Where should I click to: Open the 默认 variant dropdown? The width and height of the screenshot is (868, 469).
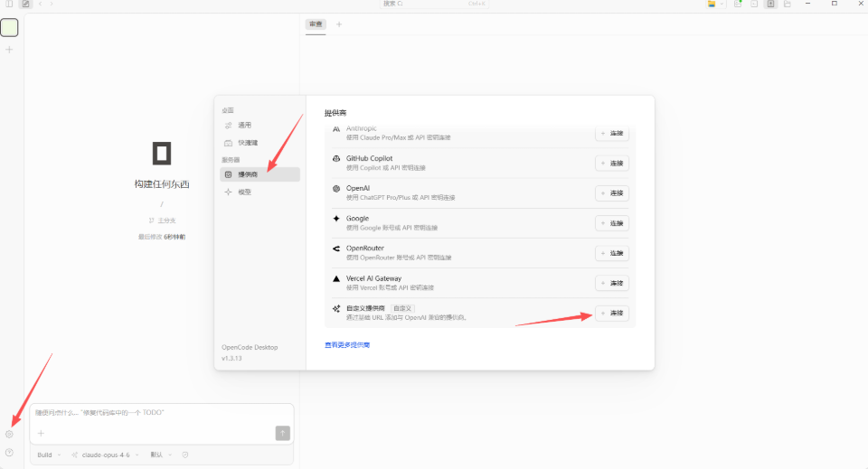(x=161, y=455)
